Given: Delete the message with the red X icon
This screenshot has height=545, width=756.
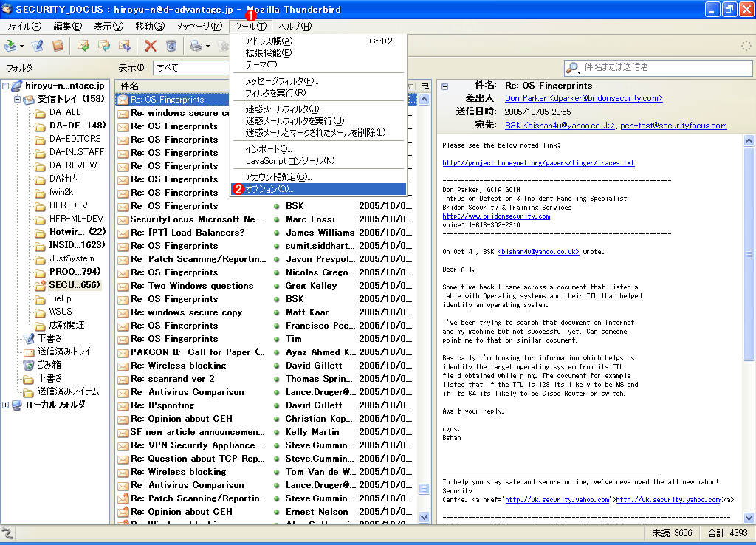Looking at the screenshot, I should 151,46.
